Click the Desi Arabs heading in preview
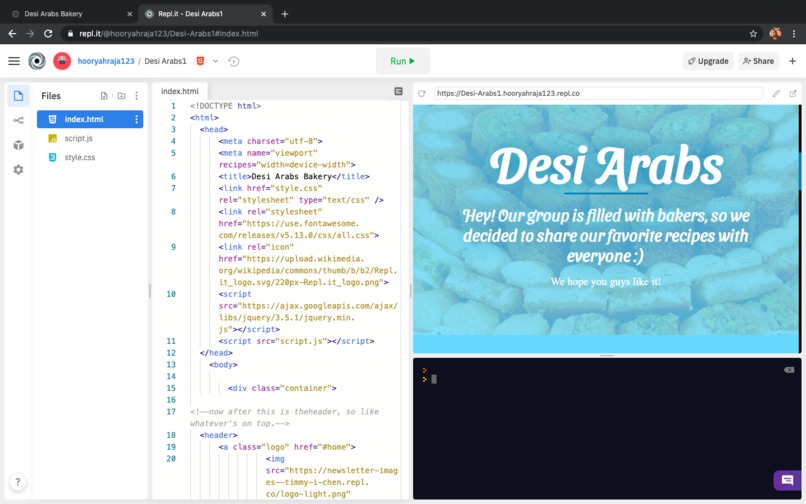The image size is (806, 504). click(x=606, y=166)
